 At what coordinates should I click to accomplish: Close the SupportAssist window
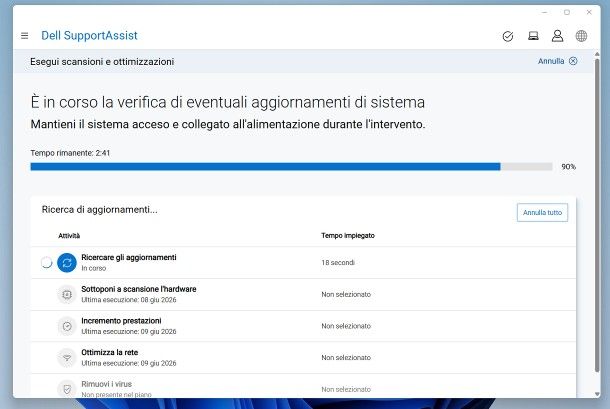pos(589,12)
